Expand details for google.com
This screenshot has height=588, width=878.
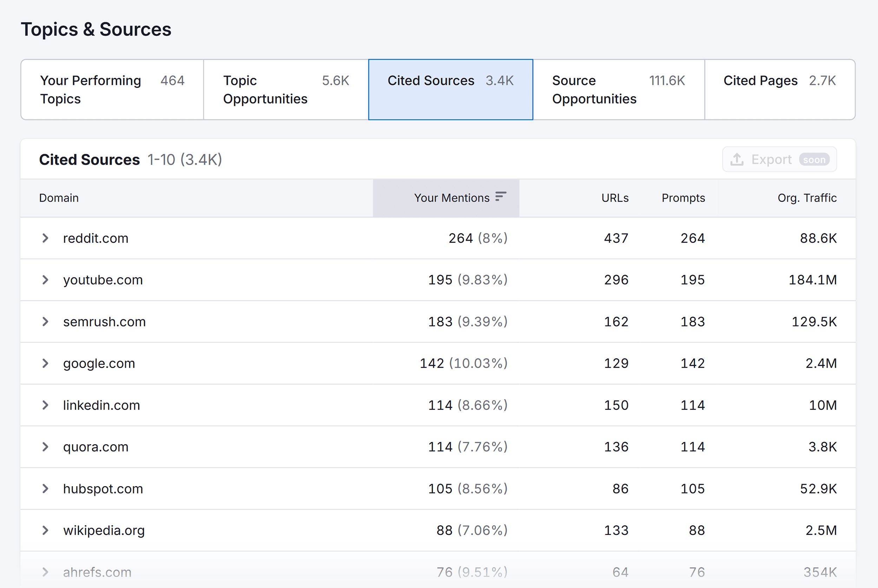[45, 363]
